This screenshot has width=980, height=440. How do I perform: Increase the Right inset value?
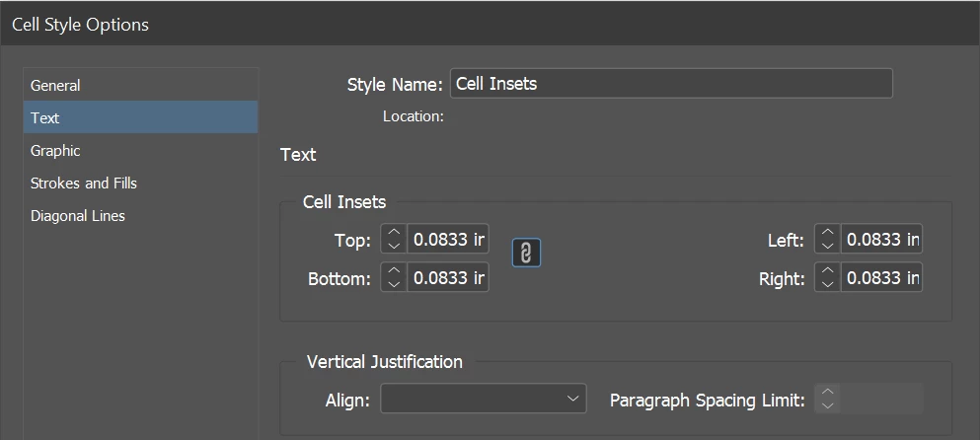tap(828, 271)
